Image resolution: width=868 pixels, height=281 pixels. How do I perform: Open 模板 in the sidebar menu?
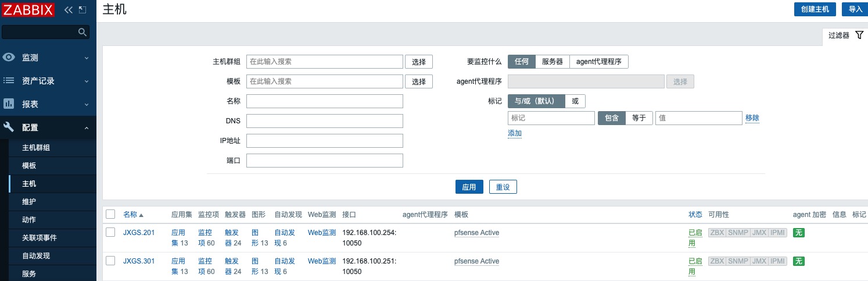pos(29,166)
